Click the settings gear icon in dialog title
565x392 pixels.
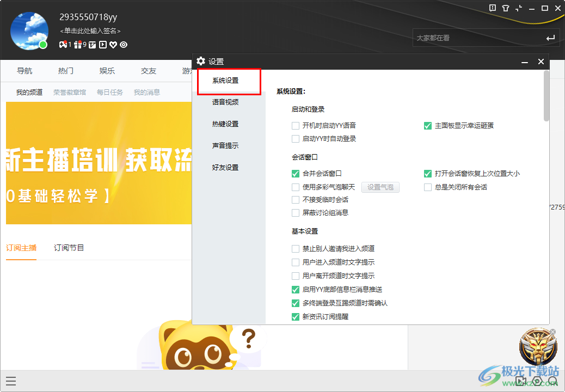coord(201,61)
